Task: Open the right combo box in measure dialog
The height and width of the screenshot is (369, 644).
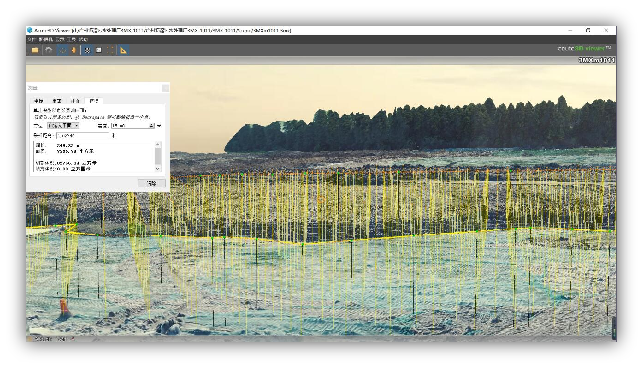Action: [x=133, y=126]
